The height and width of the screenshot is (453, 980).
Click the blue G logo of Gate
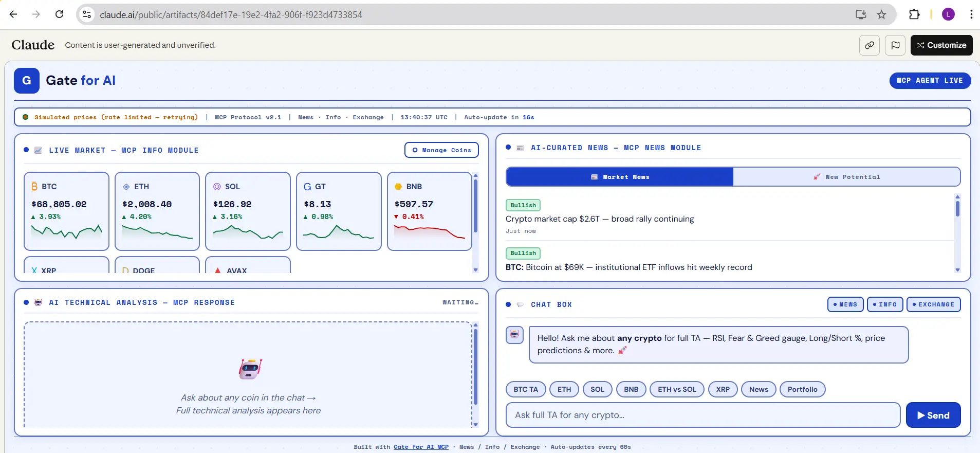pos(27,81)
